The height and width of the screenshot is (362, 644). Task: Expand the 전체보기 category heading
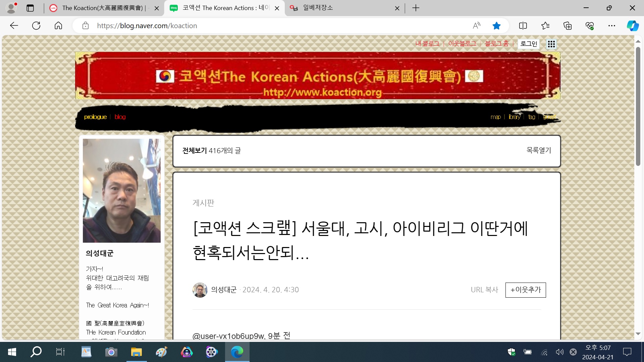coord(195,151)
